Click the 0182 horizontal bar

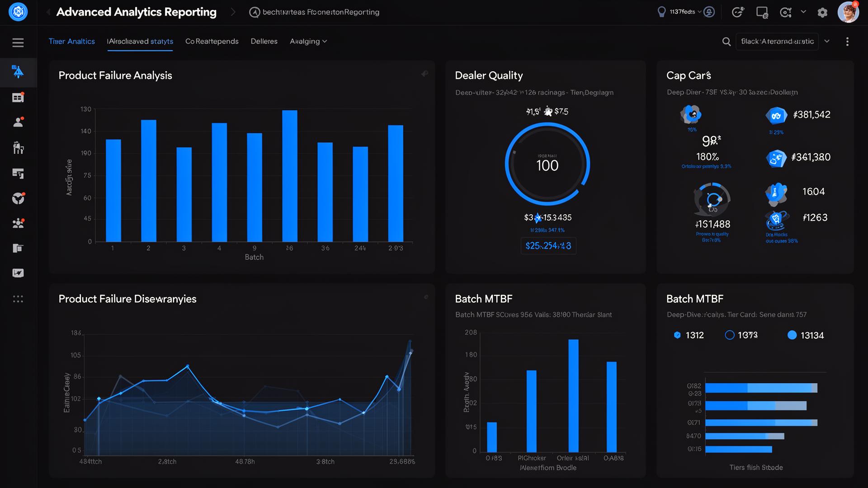pyautogui.click(x=761, y=388)
